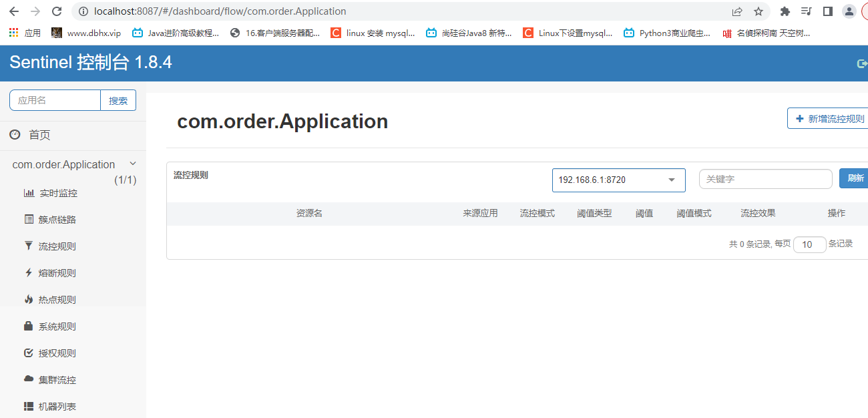Open 流控规则 flow rules page
This screenshot has height=418, width=868.
[x=53, y=246]
